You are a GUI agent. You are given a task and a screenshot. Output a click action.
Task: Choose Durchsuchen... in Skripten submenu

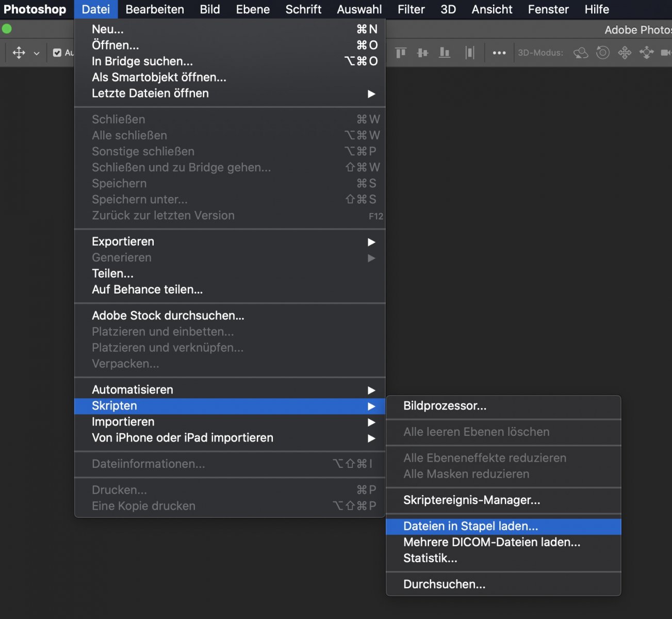[x=503, y=584]
